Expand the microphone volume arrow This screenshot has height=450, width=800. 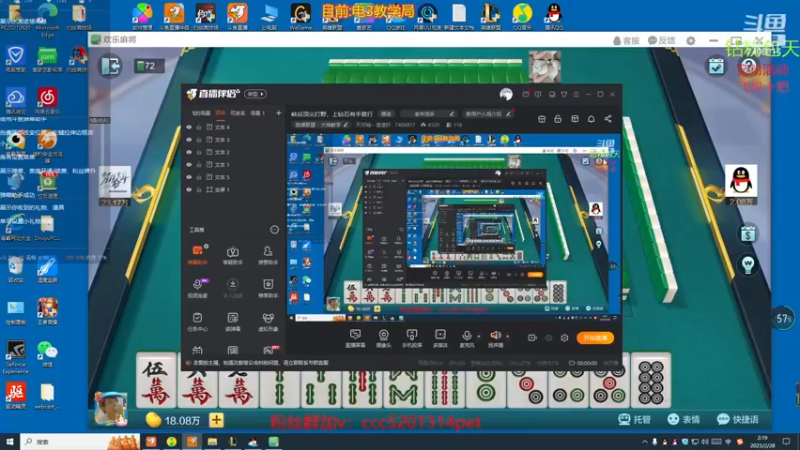479,336
